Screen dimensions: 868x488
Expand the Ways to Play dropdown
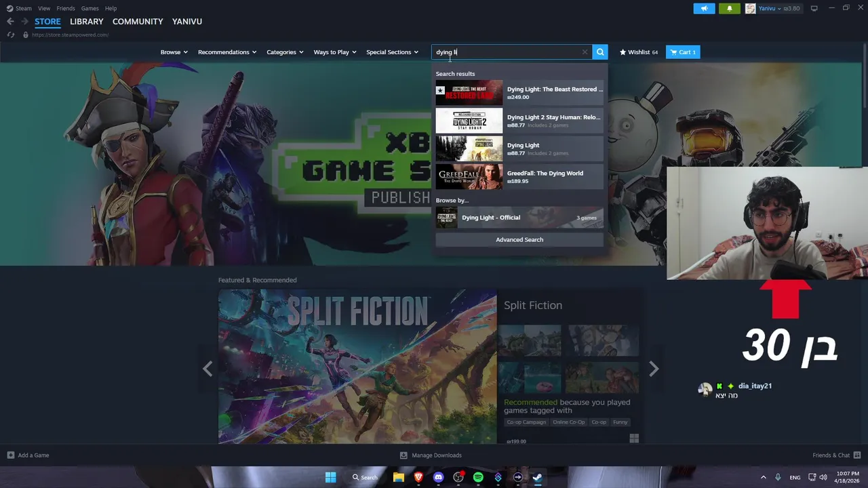pos(335,52)
